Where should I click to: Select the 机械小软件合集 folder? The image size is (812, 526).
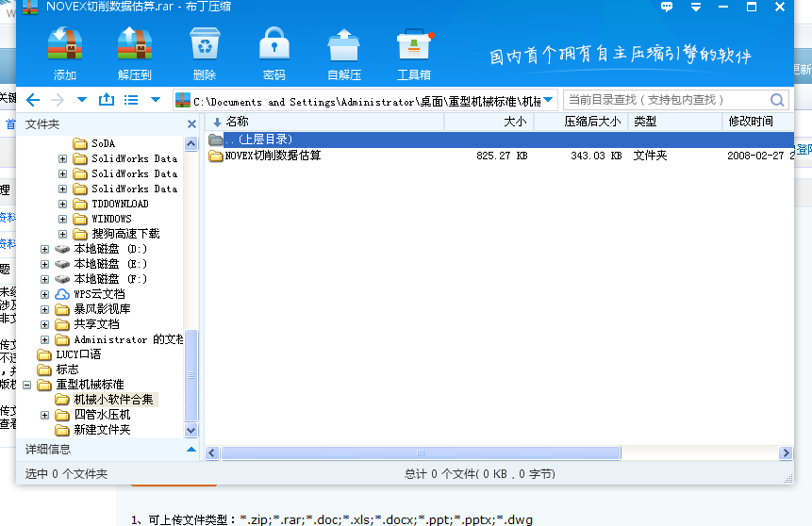[x=113, y=399]
